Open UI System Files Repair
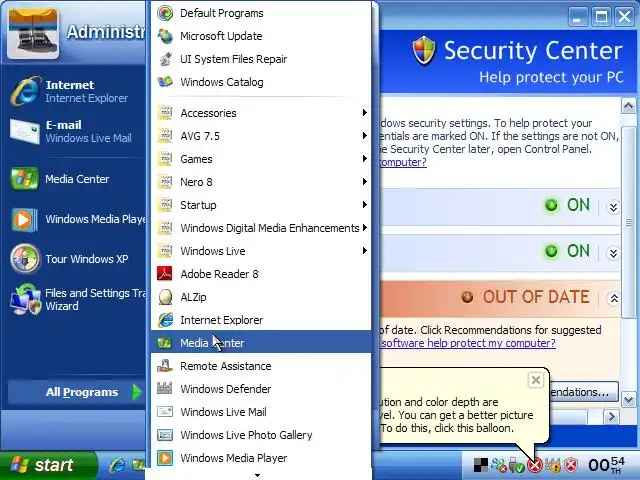 [x=261, y=59]
